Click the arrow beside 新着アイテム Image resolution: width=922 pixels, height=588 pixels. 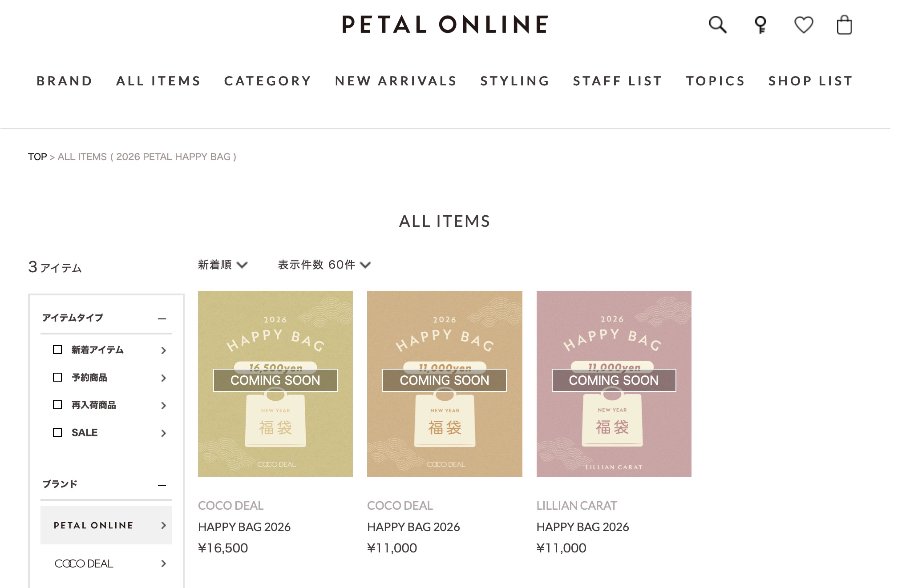click(x=163, y=350)
